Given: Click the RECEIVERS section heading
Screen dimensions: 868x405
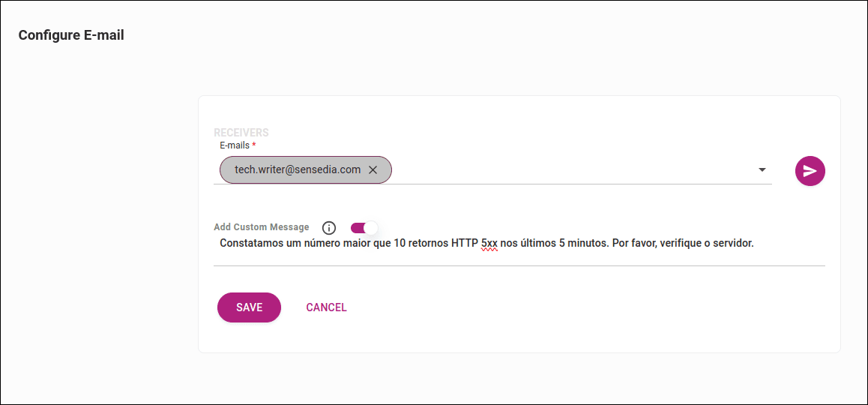Looking at the screenshot, I should 241,133.
